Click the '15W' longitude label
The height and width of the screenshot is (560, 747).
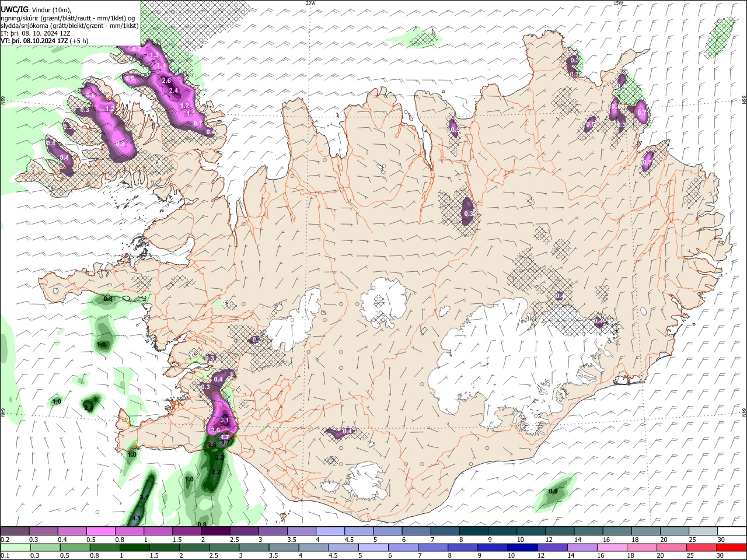pyautogui.click(x=619, y=3)
